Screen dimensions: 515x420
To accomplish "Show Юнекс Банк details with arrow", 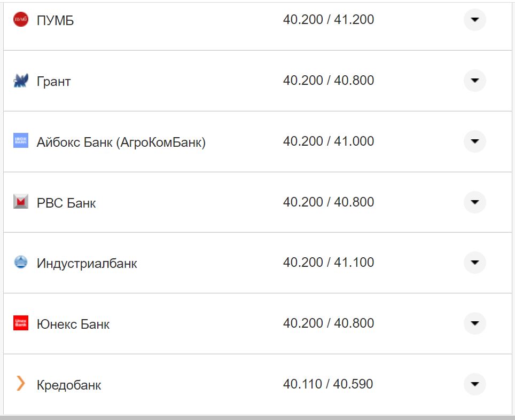I will point(474,323).
